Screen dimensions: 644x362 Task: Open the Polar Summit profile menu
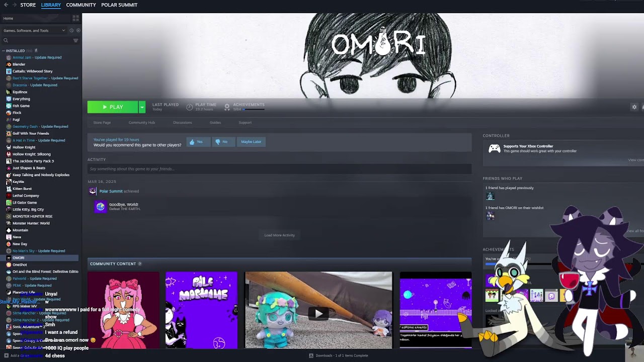(119, 5)
